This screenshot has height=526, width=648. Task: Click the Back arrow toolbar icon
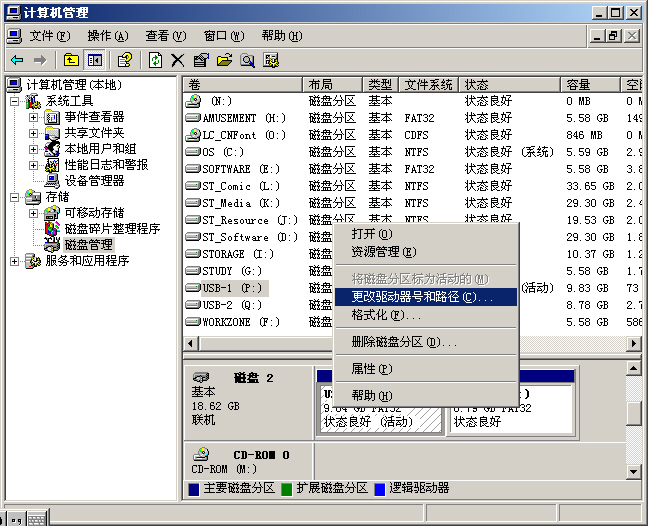point(17,60)
